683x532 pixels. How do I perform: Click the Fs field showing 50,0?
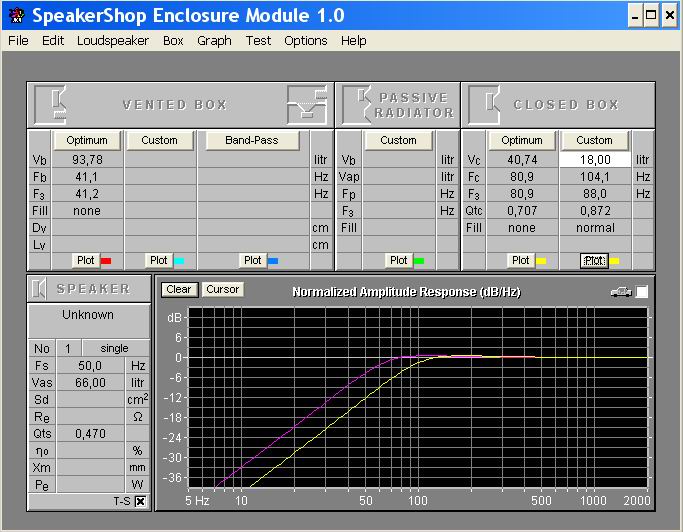pos(90,366)
